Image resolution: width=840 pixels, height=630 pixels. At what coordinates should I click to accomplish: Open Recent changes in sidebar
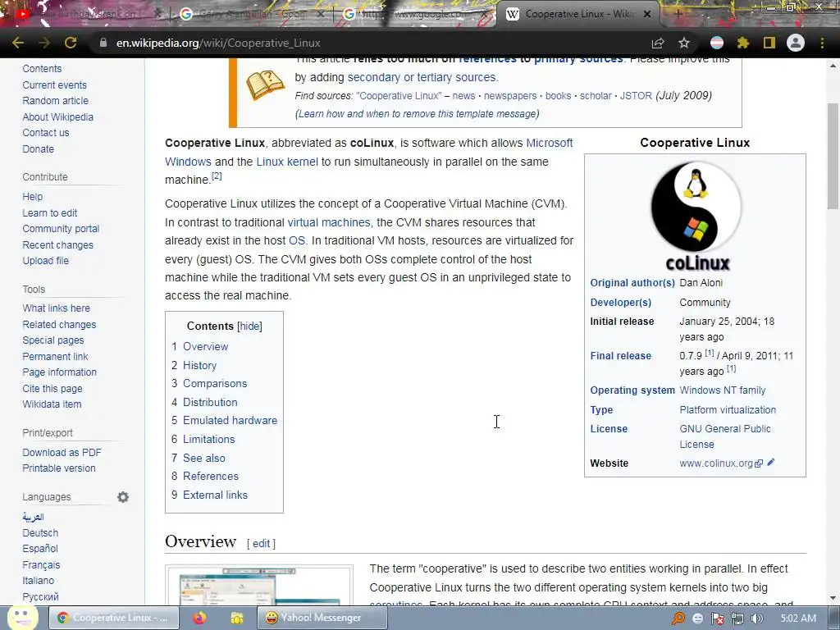pyautogui.click(x=58, y=244)
